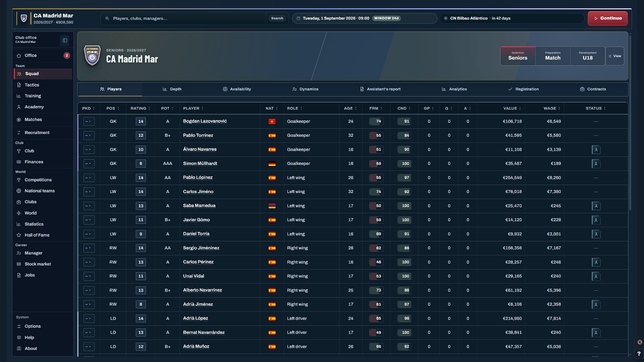
Task: Open the PKD selector for Adrià Muñoz
Action: coord(89,347)
